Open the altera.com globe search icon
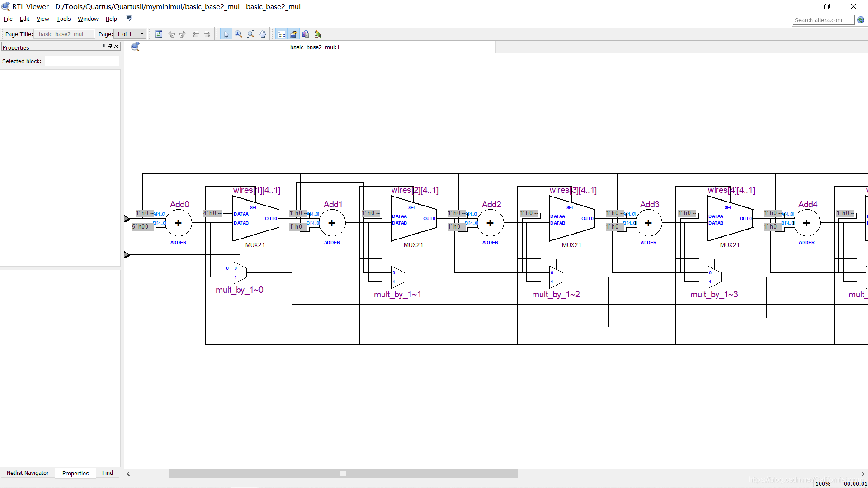Screen dimensions: 868x488 [861, 20]
